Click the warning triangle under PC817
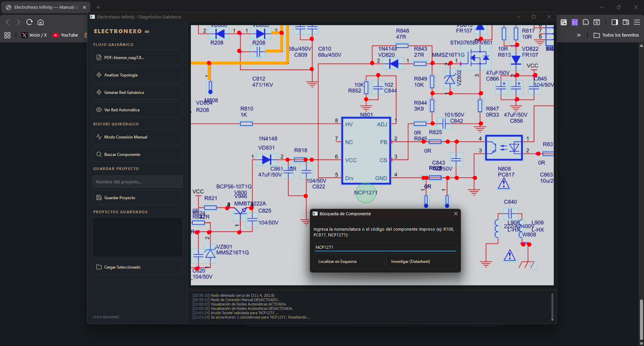 504,183
